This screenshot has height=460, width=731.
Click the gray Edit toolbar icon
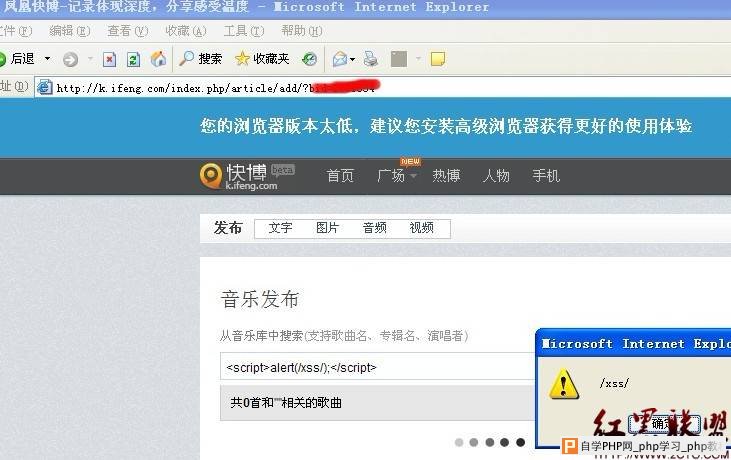pos(399,59)
